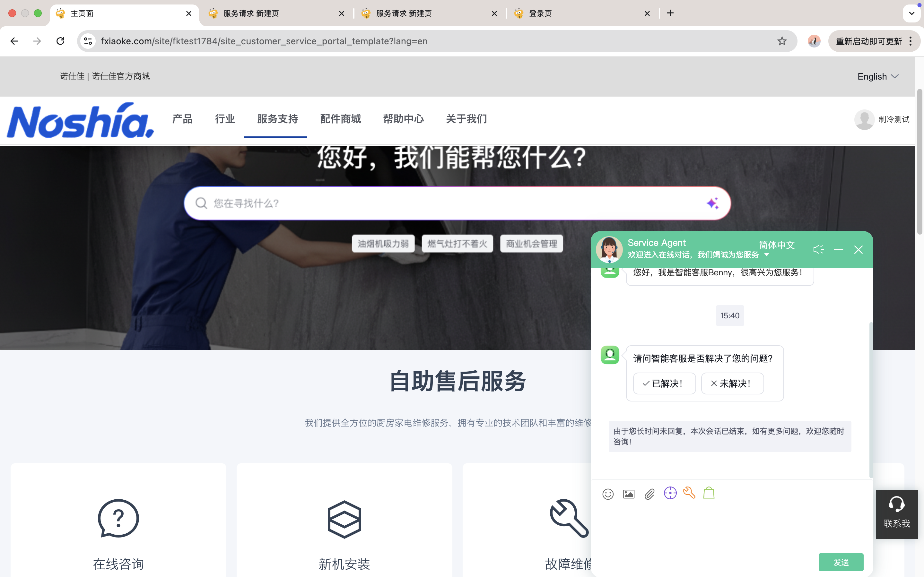Viewport: 924px width, 577px height.
Task: Click the 油烟机吸力弱 suggestion tag
Action: coord(383,244)
